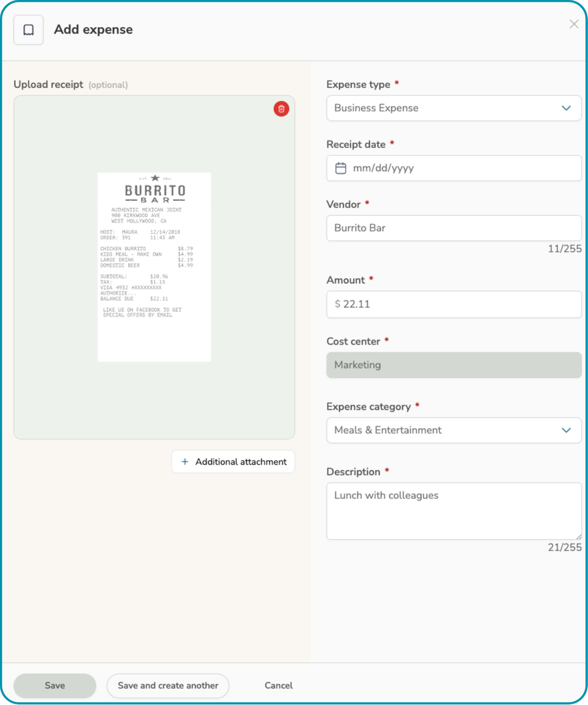588x705 pixels.
Task: Click the plus icon for Additional attachment
Action: pyautogui.click(x=185, y=462)
